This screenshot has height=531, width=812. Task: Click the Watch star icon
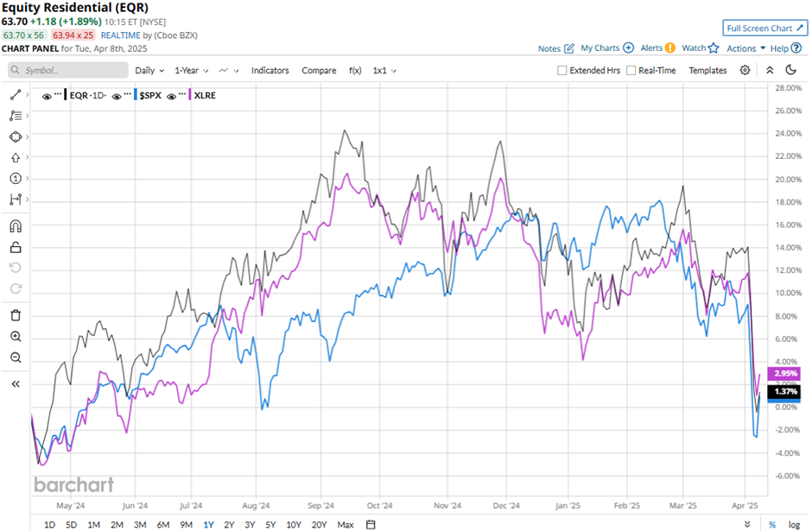coord(714,48)
